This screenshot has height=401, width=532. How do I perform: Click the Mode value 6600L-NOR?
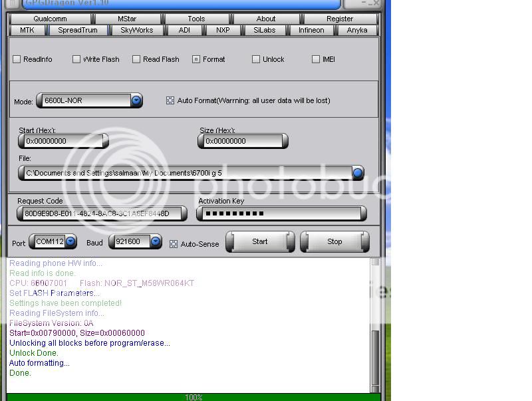point(63,100)
